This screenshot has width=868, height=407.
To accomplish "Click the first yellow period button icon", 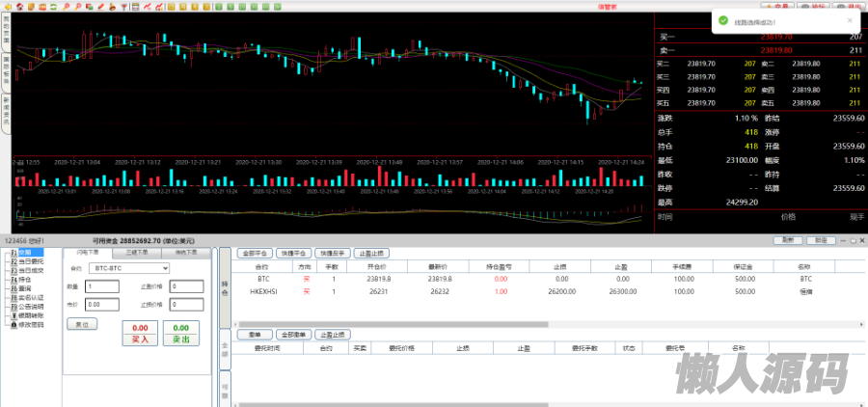I will coord(171,7).
